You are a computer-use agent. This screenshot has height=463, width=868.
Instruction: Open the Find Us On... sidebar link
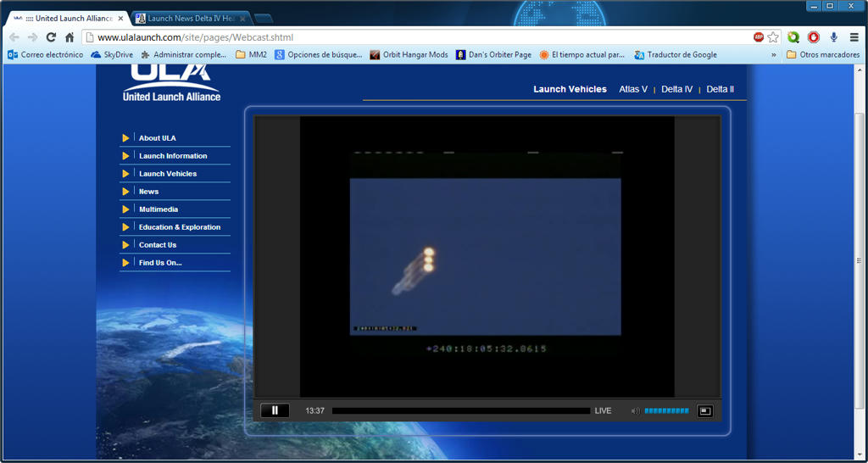[x=160, y=263]
